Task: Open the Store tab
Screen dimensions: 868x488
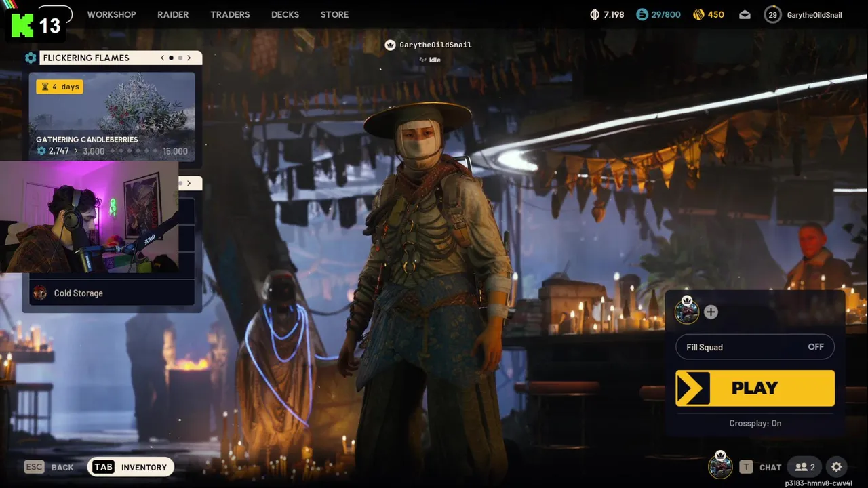Action: click(334, 14)
